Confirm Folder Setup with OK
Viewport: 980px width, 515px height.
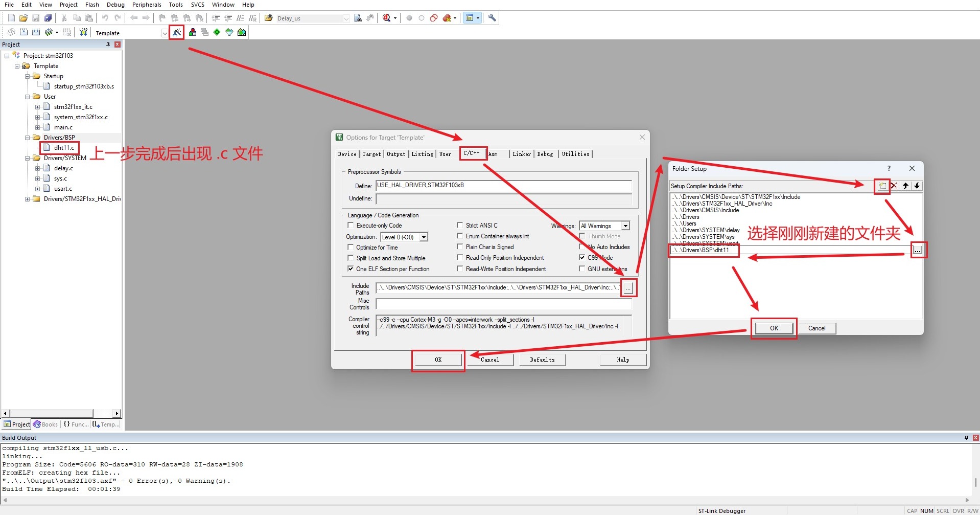(x=774, y=328)
